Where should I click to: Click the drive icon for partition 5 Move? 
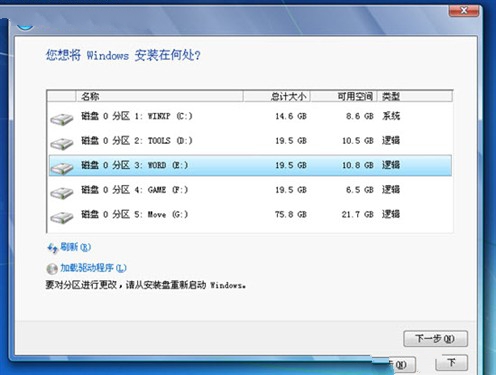coord(62,217)
